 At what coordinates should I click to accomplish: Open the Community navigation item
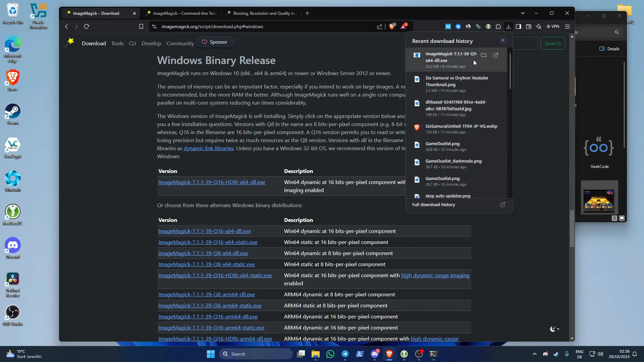click(x=180, y=43)
